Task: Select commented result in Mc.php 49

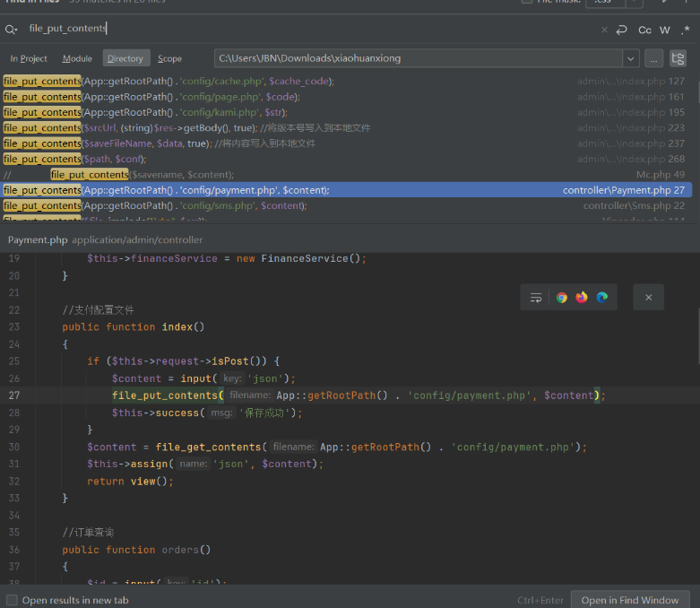Action: [344, 175]
